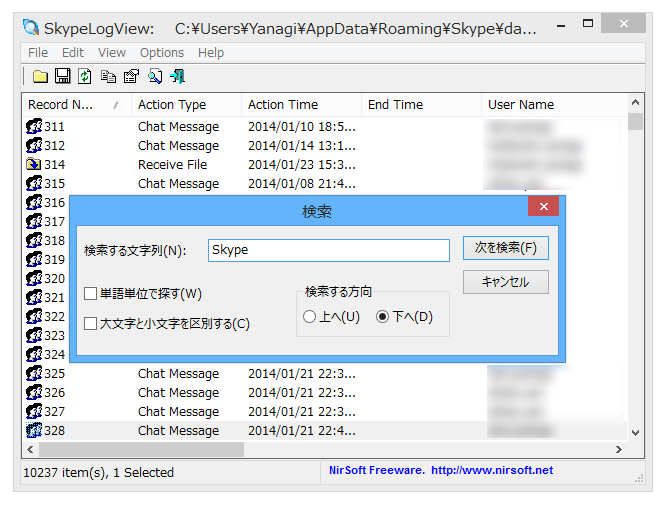
Task: Click Chat Message cell in row 326
Action: click(x=178, y=392)
